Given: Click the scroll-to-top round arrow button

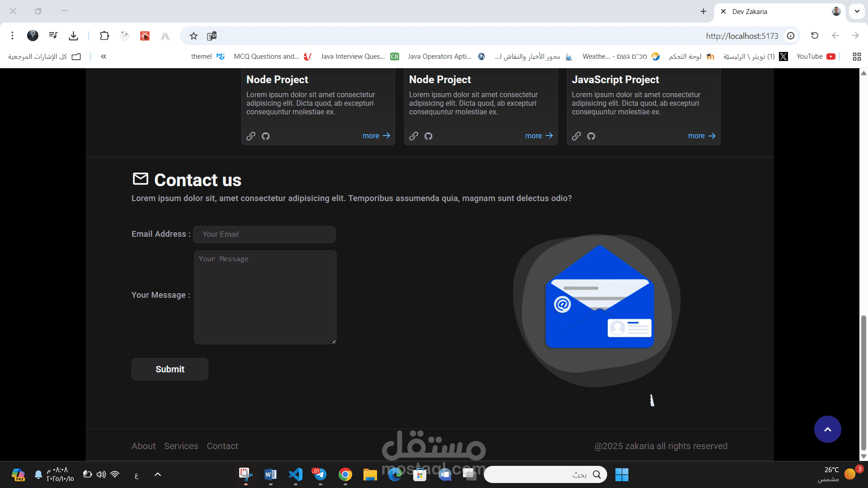Looking at the screenshot, I should [827, 429].
